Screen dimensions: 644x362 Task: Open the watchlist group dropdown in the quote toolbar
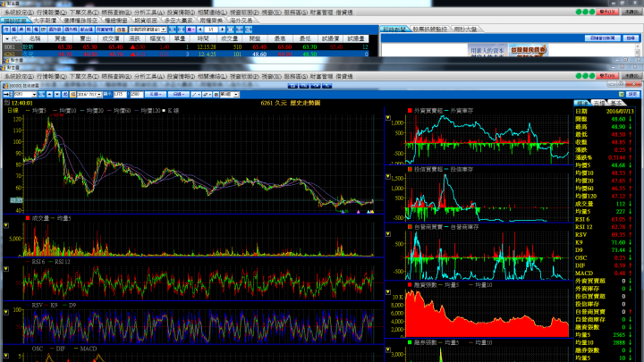click(x=164, y=29)
